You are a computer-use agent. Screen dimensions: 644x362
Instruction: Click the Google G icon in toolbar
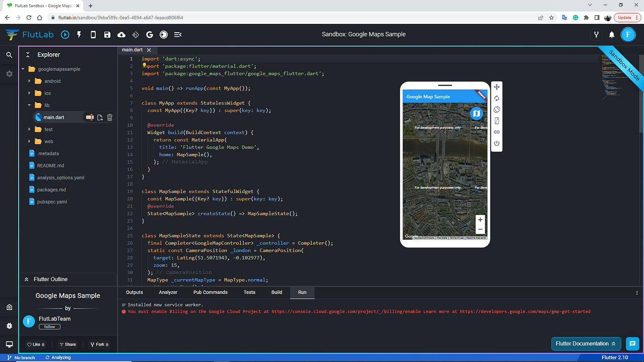(x=149, y=34)
